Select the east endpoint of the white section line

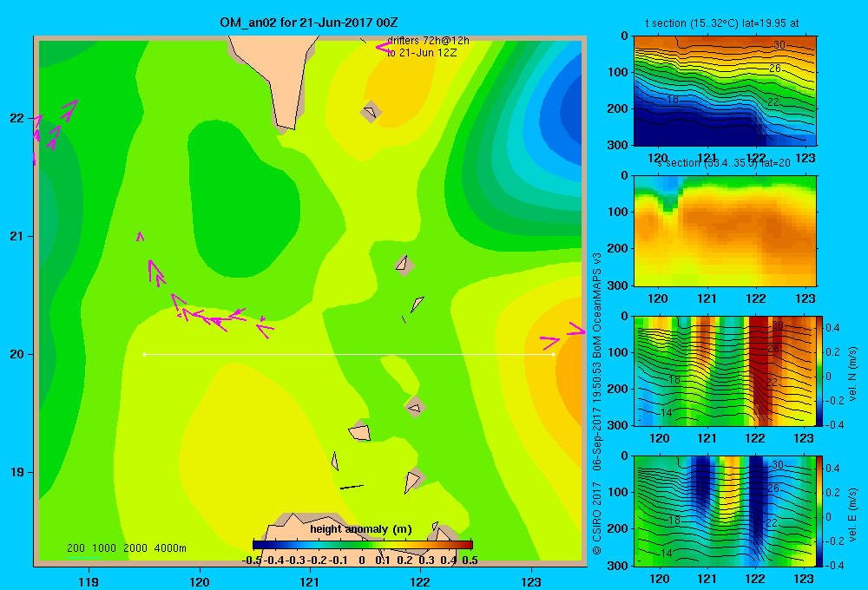[x=554, y=354]
